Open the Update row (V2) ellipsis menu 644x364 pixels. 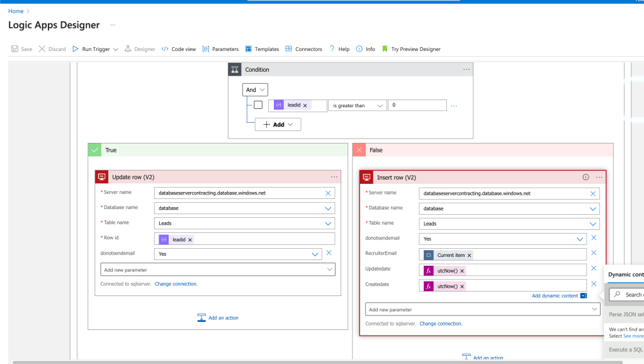(x=334, y=177)
